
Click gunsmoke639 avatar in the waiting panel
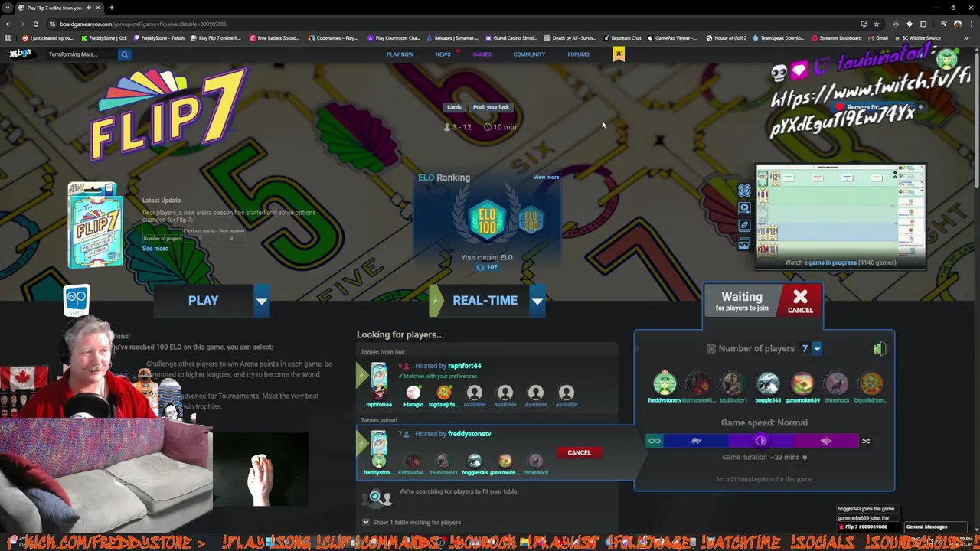pyautogui.click(x=802, y=383)
